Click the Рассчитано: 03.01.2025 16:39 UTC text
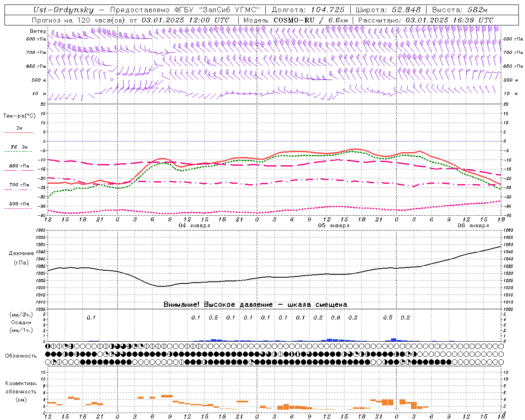The width and height of the screenshot is (525, 420). tap(426, 20)
